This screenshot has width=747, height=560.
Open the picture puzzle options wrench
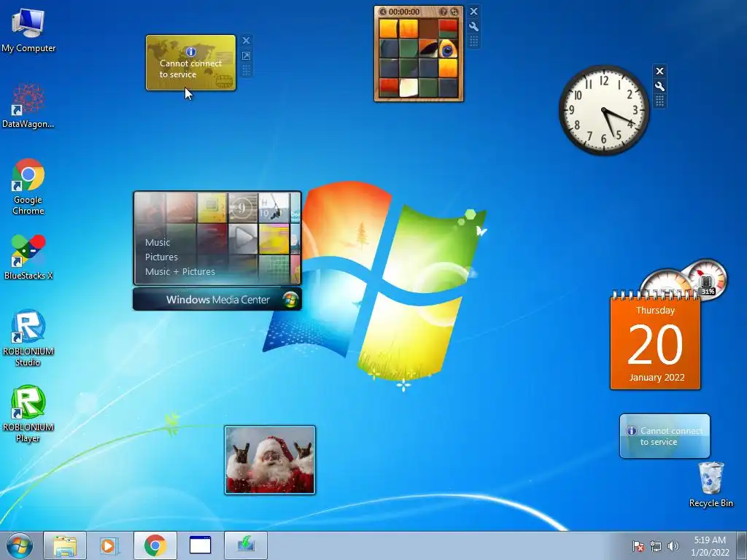pos(473,27)
